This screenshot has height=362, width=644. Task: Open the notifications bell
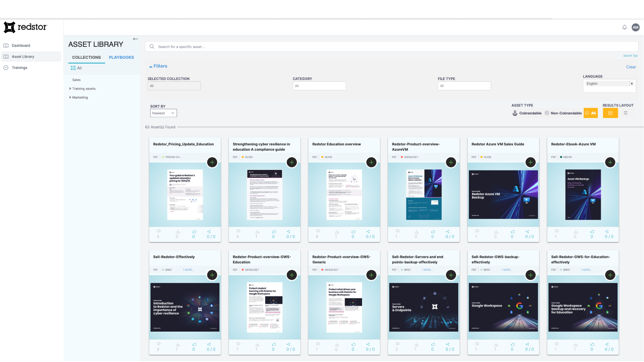click(624, 27)
